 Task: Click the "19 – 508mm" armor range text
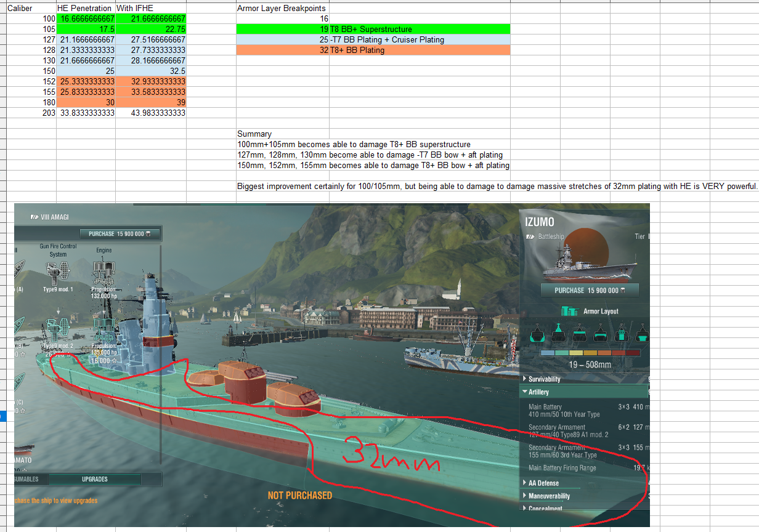590,365
